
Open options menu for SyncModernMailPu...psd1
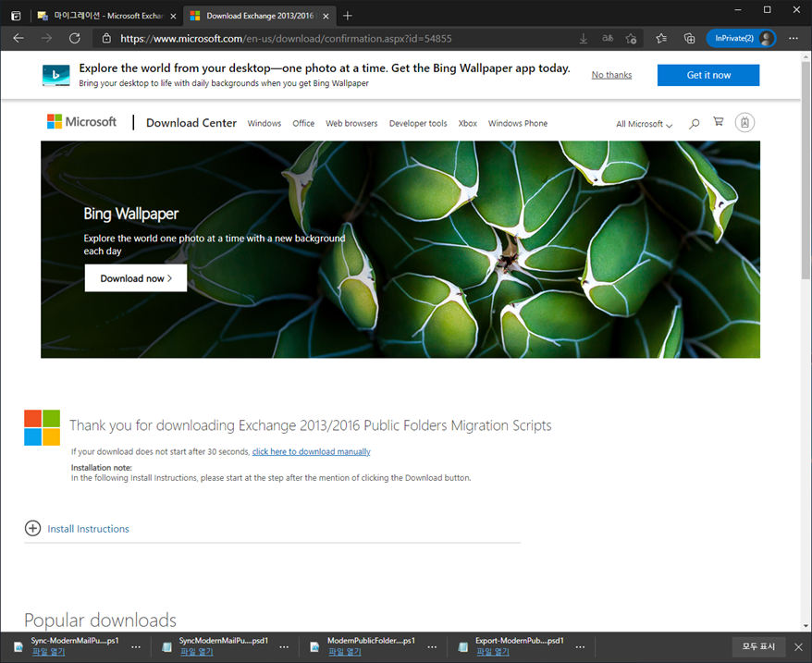click(x=284, y=647)
